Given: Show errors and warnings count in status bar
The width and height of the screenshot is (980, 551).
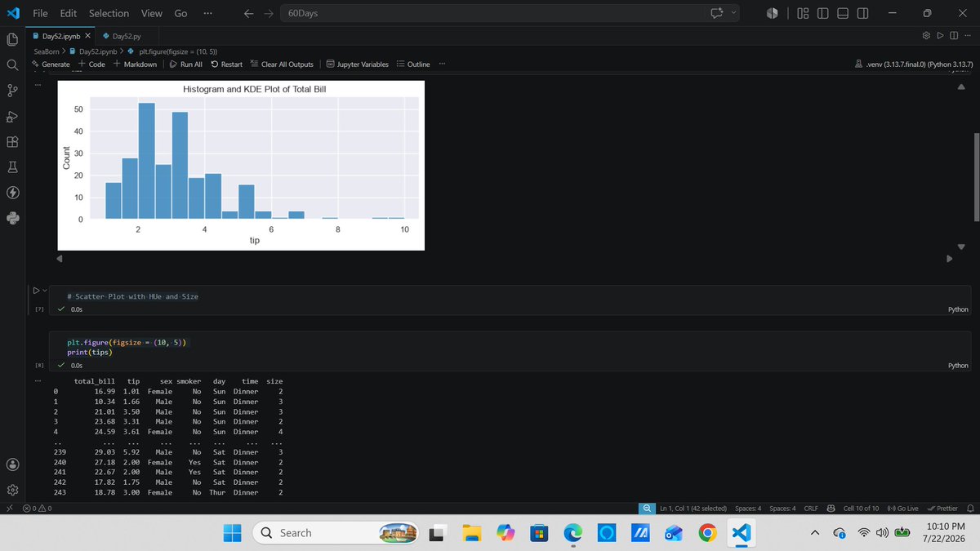Looking at the screenshot, I should click(x=38, y=509).
